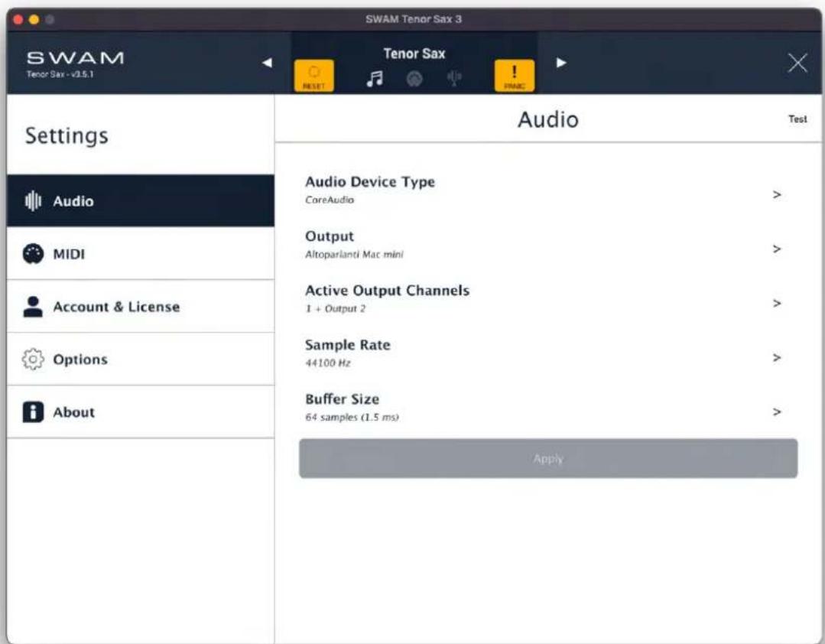Open the About tab label
The image size is (825, 644).
tap(73, 412)
